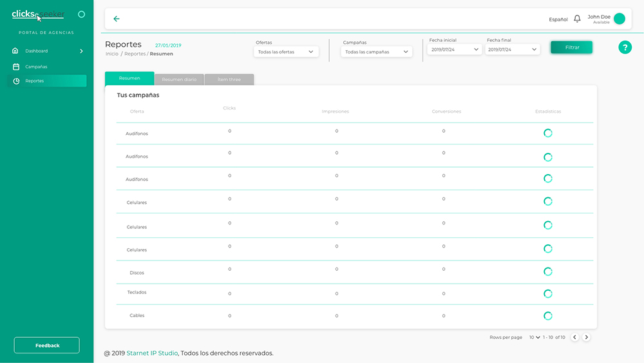Go to previous results page arrow
The width and height of the screenshot is (644, 363).
574,337
